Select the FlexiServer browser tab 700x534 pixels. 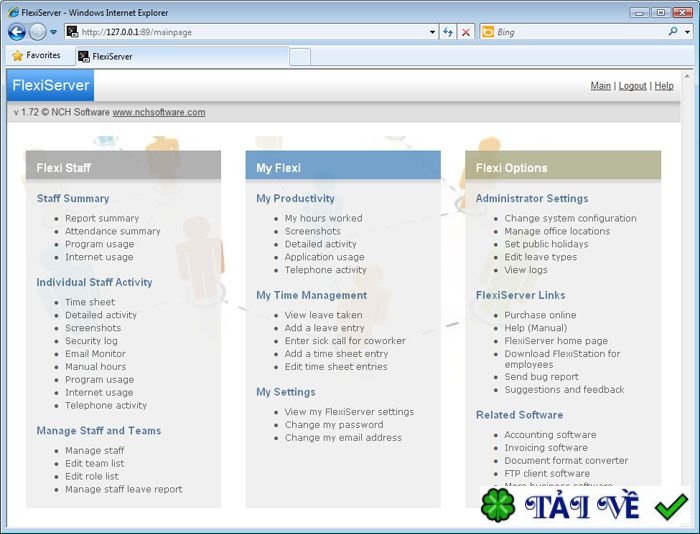(182, 57)
